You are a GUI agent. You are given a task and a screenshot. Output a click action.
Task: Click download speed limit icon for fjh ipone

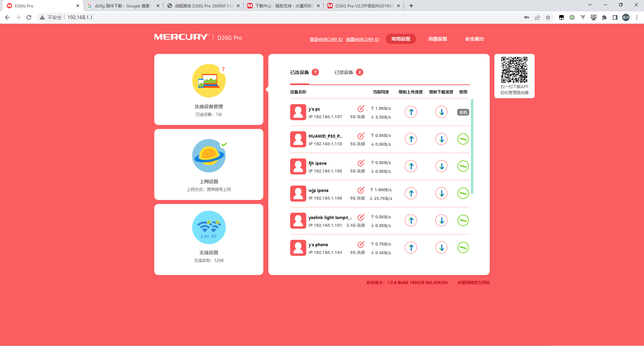click(441, 166)
